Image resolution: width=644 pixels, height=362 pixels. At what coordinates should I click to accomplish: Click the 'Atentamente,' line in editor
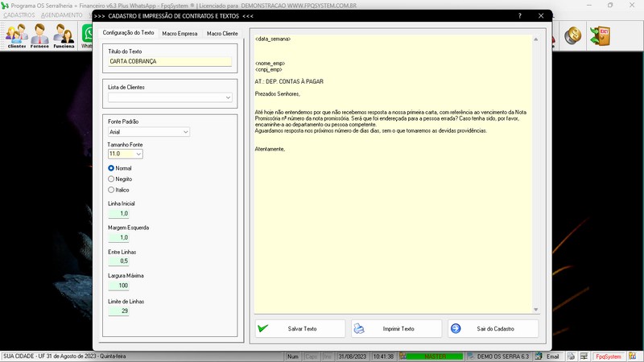[x=270, y=149]
